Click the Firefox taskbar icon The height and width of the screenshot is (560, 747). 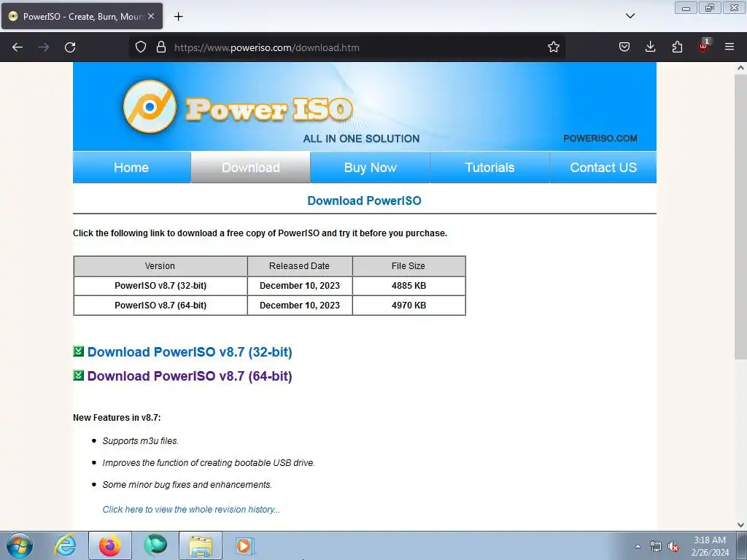pos(109,545)
